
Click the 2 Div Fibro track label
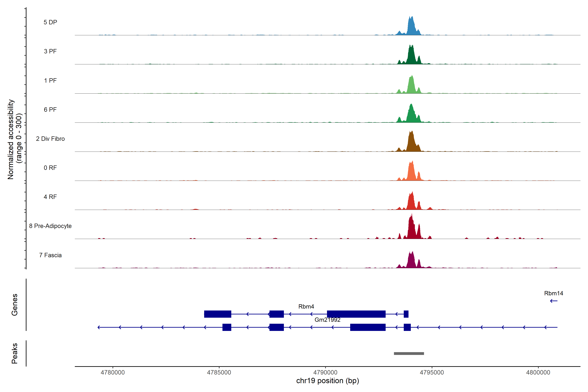tap(50, 139)
